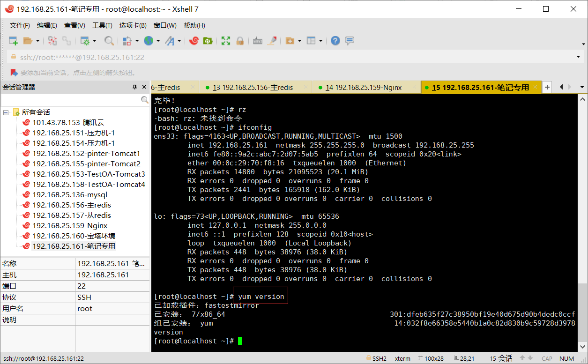Close the session manager panel
Image resolution: width=588 pixels, height=364 pixels.
[144, 87]
